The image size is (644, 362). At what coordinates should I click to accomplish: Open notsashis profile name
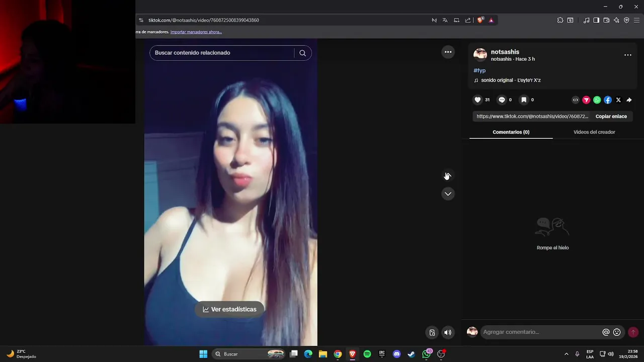505,52
